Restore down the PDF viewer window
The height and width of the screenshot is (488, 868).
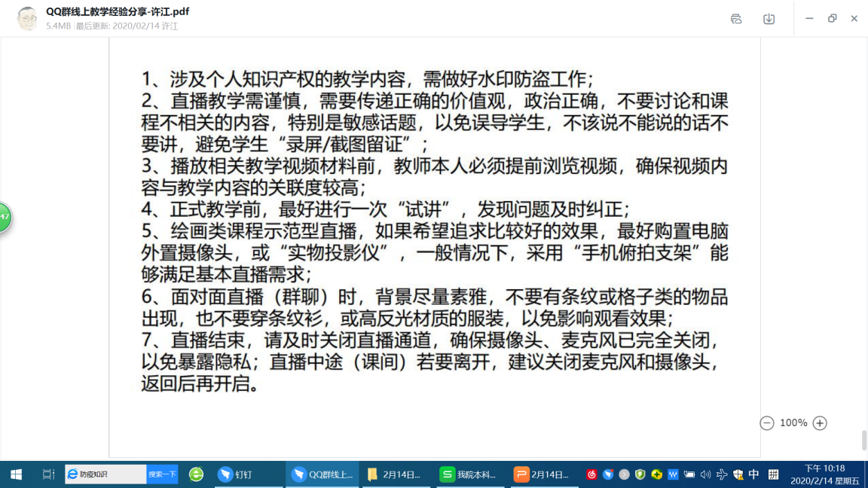(x=832, y=19)
